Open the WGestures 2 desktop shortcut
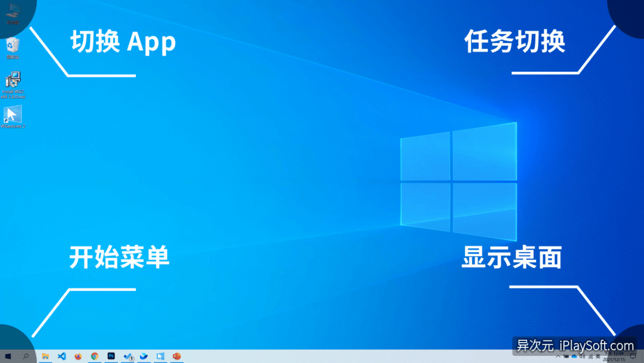This screenshot has height=363, width=644. 13,115
